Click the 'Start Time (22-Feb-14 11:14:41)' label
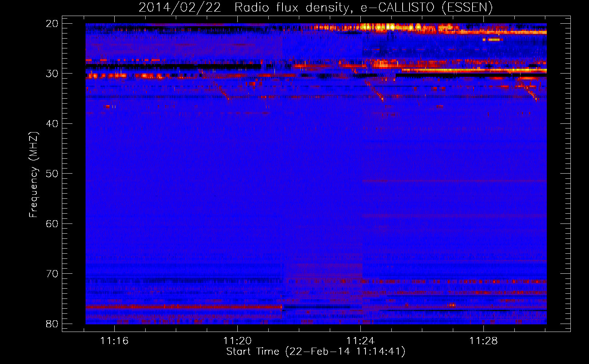Viewport: 589px width, 364px height. 316,352
